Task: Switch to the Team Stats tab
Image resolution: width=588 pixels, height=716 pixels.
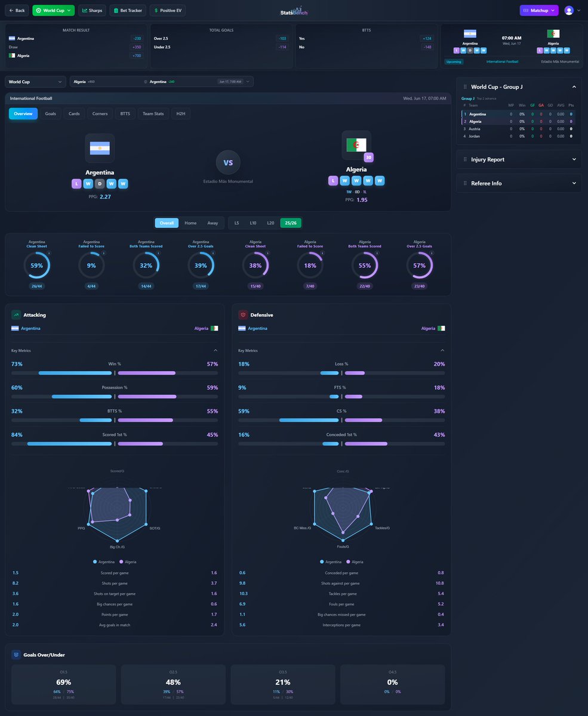Action: pyautogui.click(x=153, y=113)
